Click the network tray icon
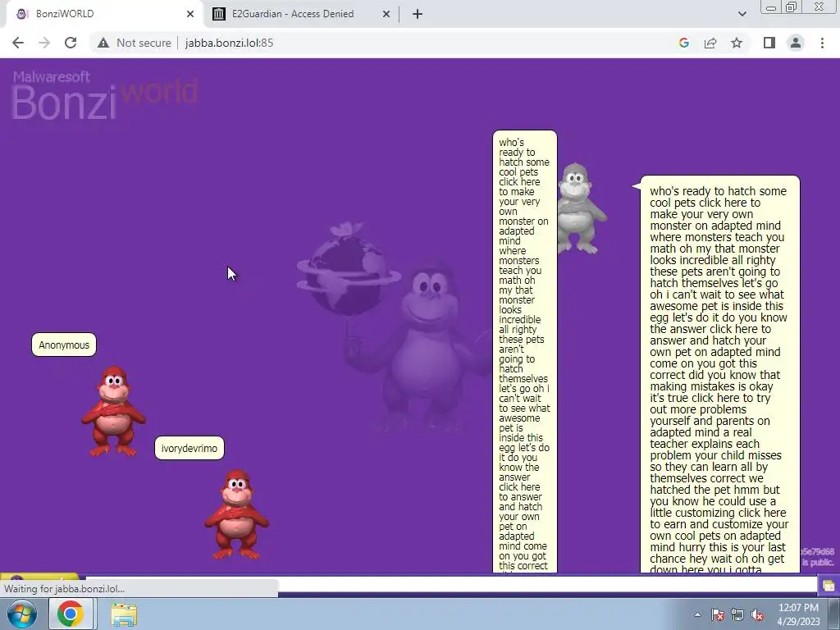 [x=737, y=614]
